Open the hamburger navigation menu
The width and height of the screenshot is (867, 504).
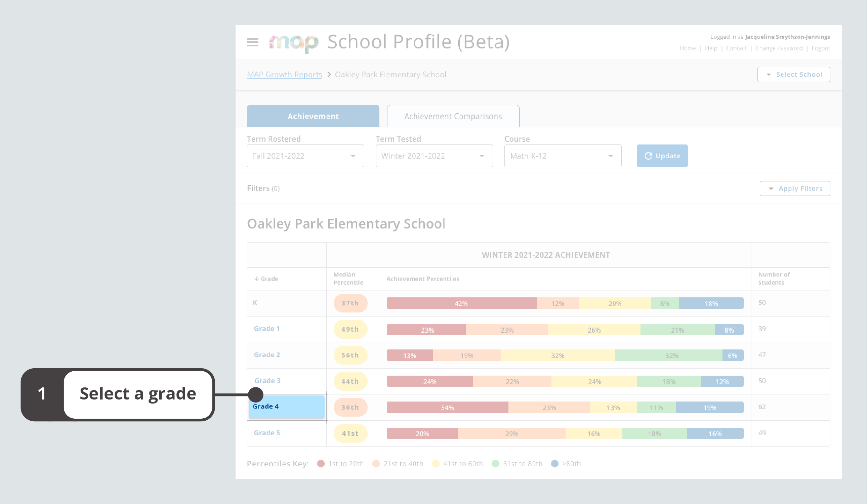[252, 42]
